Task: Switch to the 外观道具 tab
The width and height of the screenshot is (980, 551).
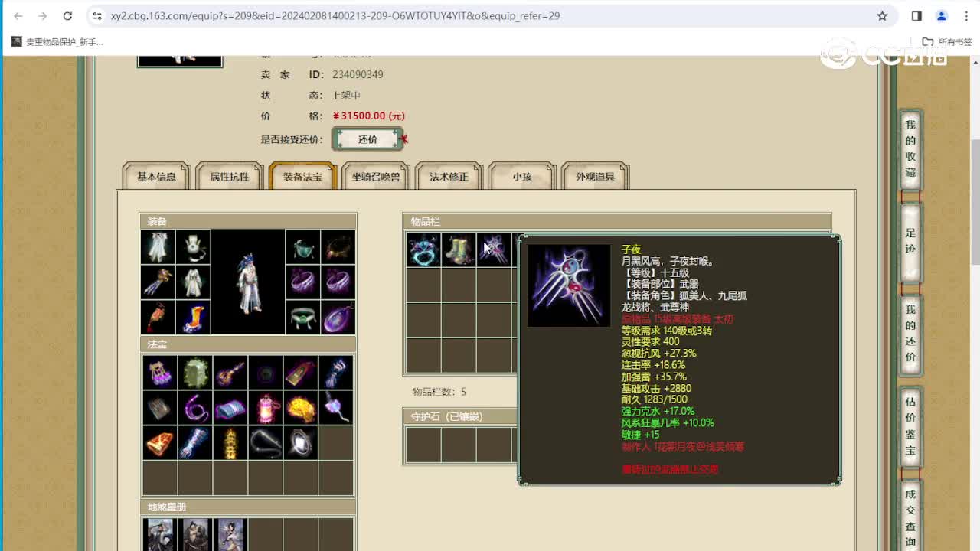Action: coord(595,177)
